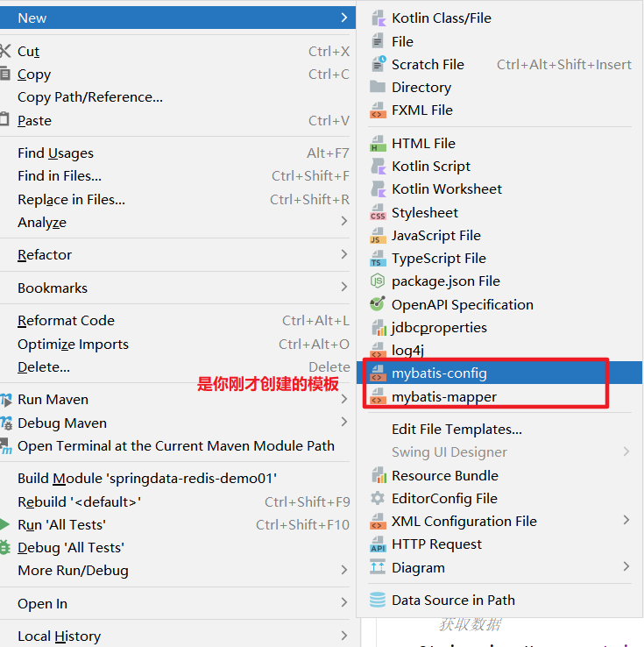The height and width of the screenshot is (647, 644).
Task: Click the JavaScript File icon
Action: click(x=378, y=236)
